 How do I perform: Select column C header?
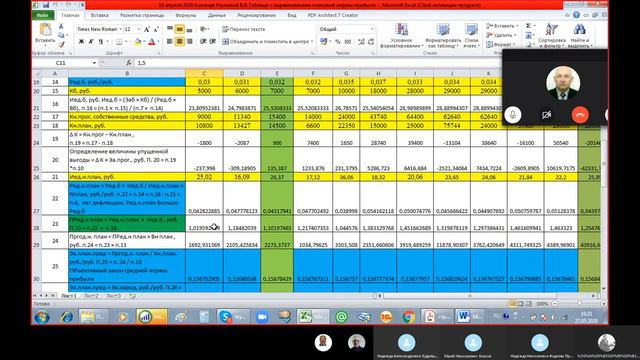pos(204,73)
